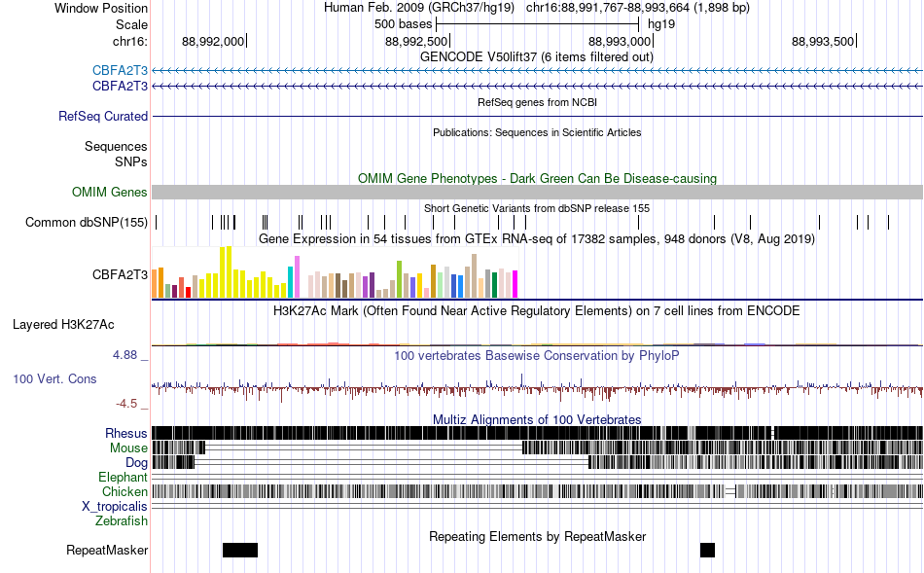Click the 500 bases scale bar

click(538, 24)
